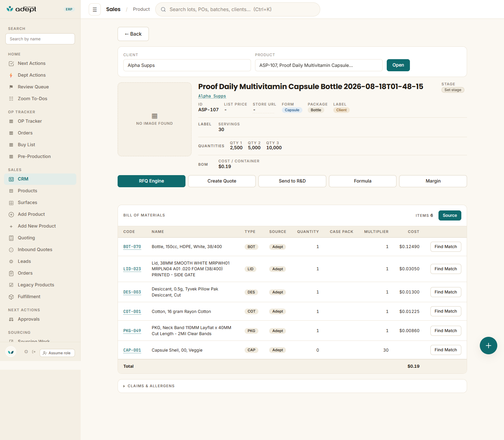The image size is (504, 440).
Task: Open the Formula button
Action: [363, 181]
